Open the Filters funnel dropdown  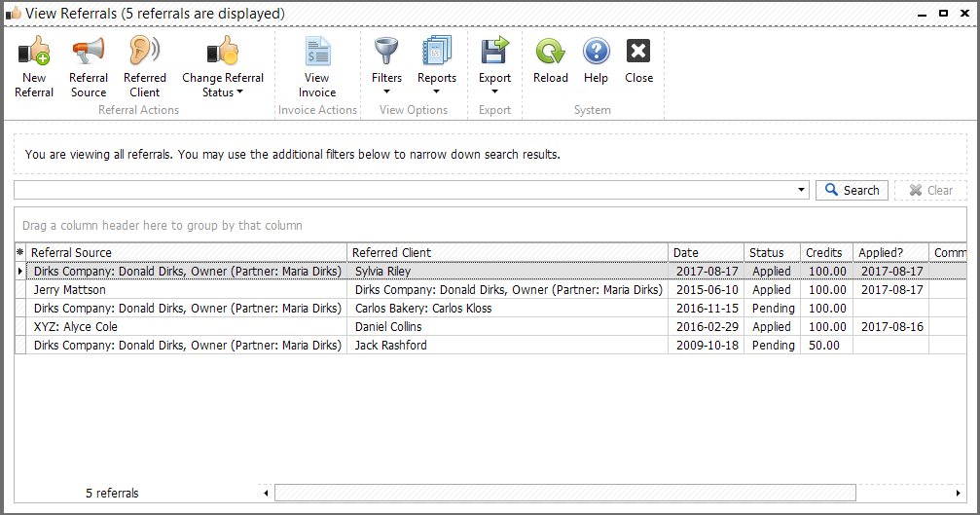[386, 67]
